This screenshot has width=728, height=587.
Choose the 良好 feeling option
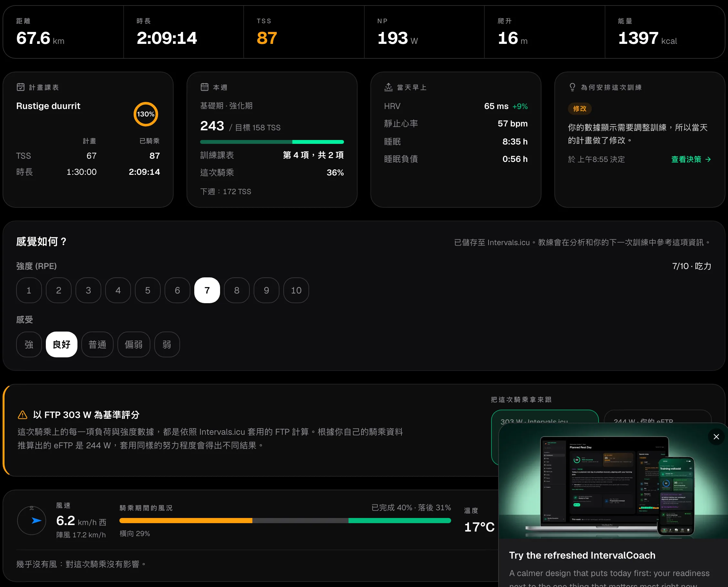coord(62,344)
